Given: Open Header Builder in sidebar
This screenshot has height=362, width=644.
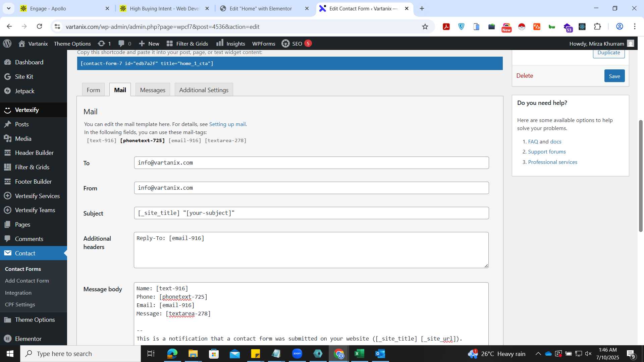Looking at the screenshot, I should [34, 153].
